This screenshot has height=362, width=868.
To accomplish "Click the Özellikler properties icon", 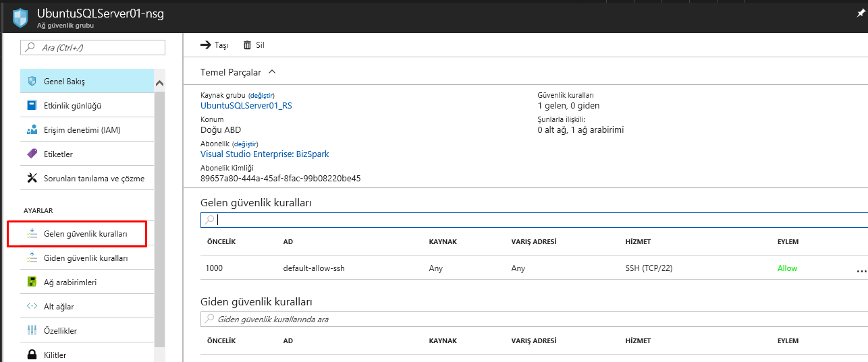I will tap(32, 331).
